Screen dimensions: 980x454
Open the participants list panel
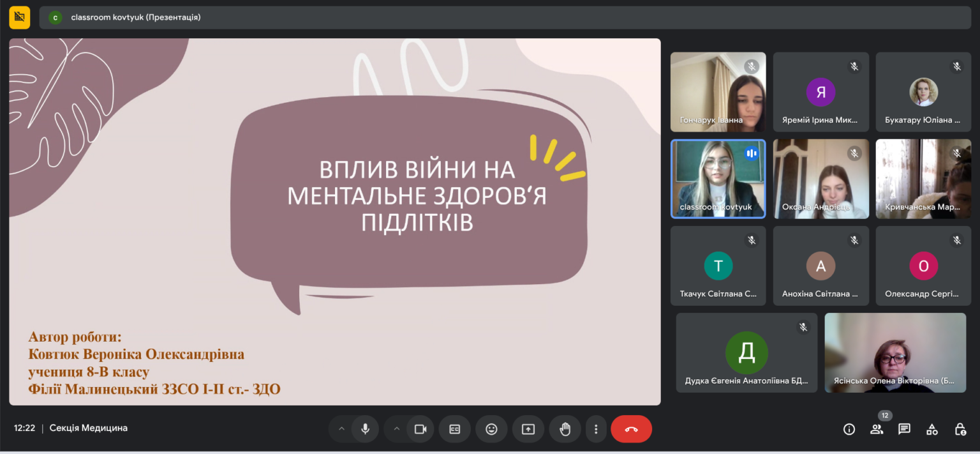tap(877, 429)
